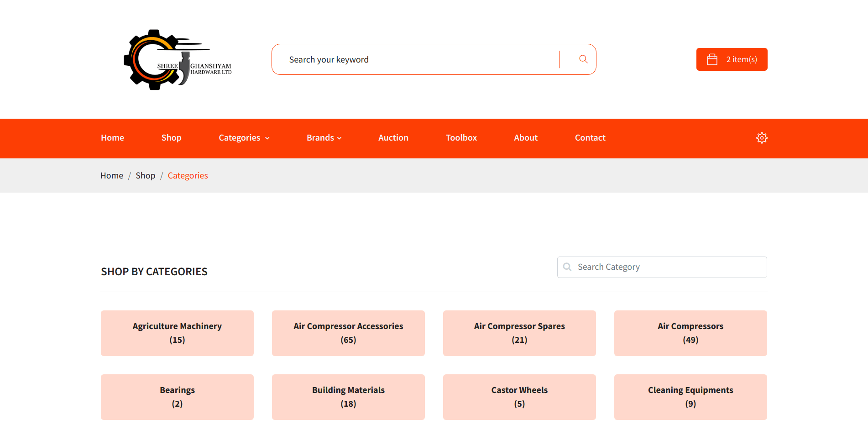Click Shop in the breadcrumb trail
Image resolution: width=868 pixels, height=430 pixels.
[145, 175]
